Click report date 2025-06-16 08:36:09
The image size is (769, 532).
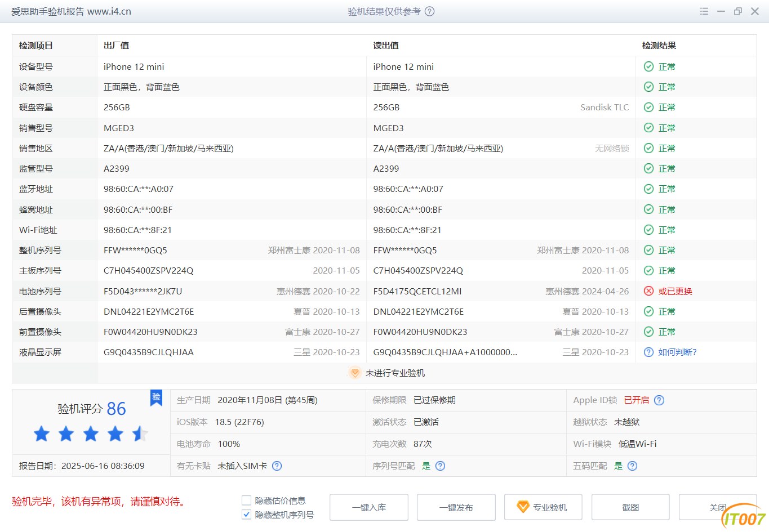(x=103, y=466)
